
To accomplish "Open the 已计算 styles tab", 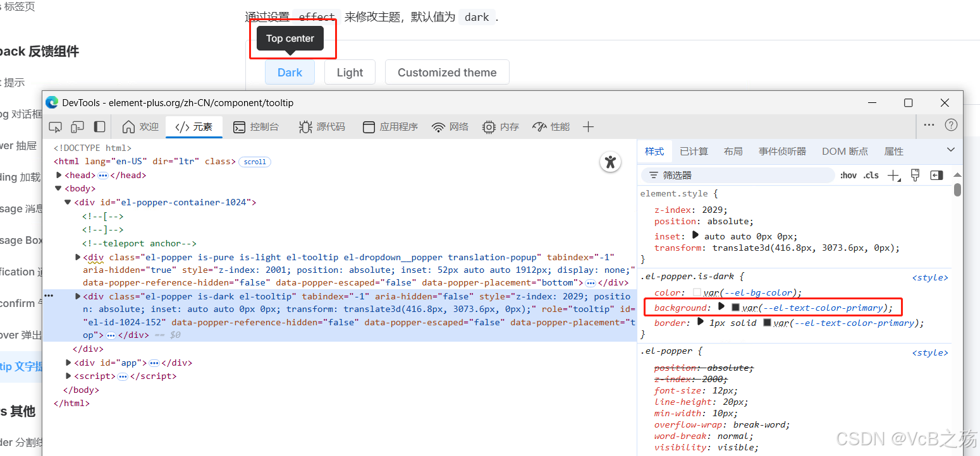I will (x=694, y=151).
